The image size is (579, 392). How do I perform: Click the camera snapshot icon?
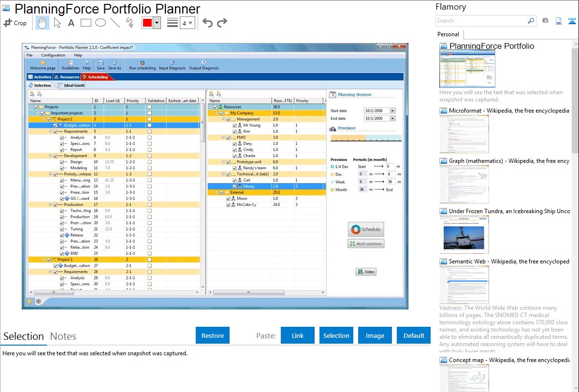[545, 21]
